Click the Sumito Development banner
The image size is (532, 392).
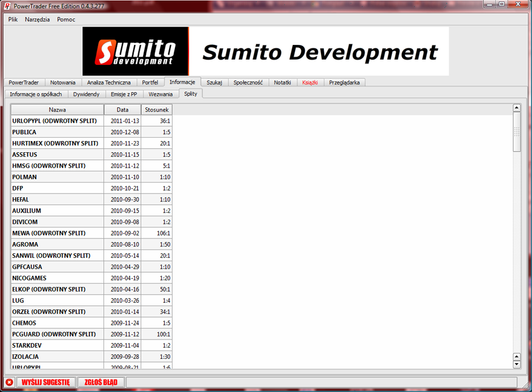(265, 51)
